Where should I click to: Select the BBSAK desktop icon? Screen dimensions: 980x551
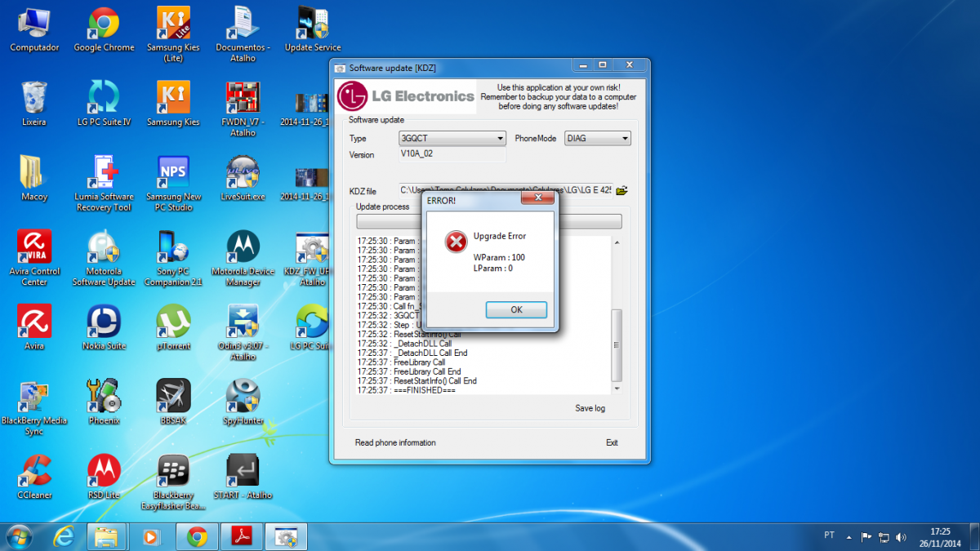173,402
